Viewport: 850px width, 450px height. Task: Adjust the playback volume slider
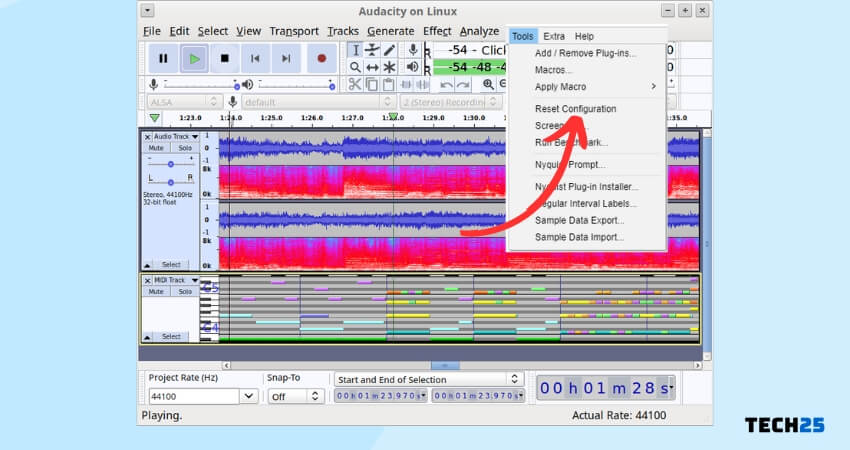tap(297, 85)
